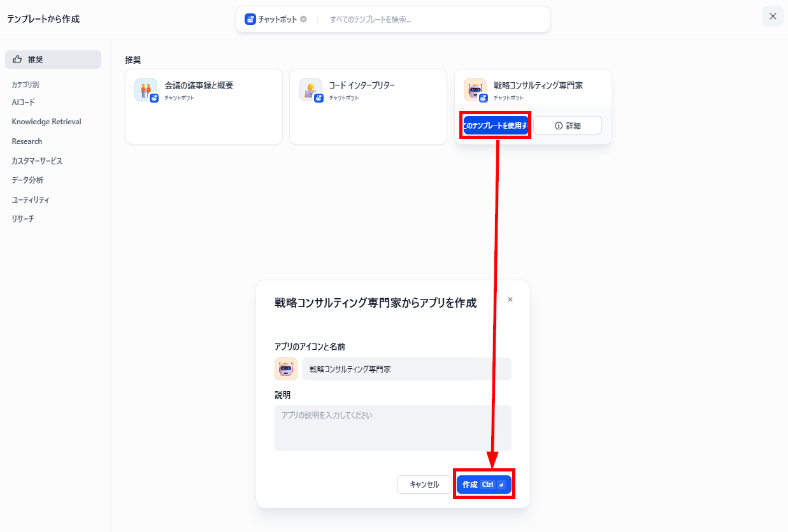Select the Research category
The image size is (788, 532).
[27, 141]
